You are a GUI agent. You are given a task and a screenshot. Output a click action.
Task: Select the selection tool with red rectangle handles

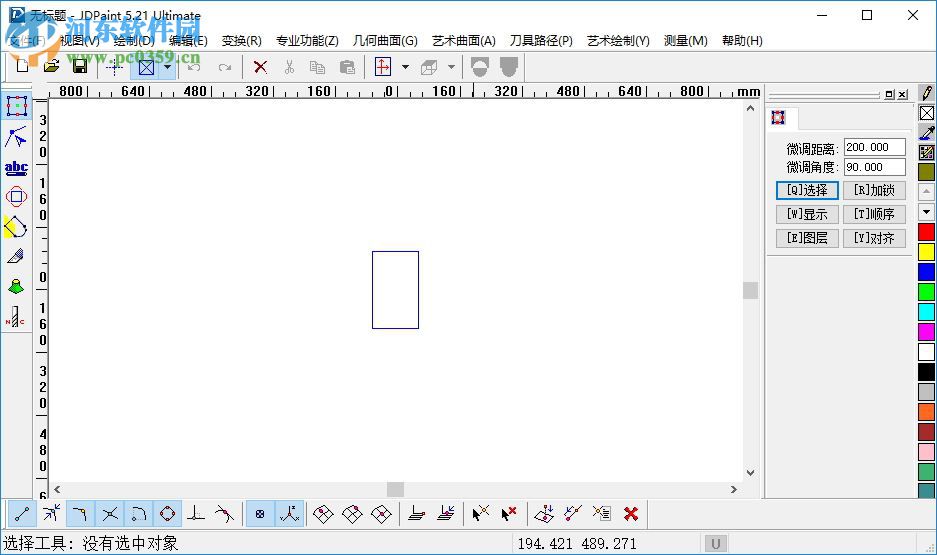click(x=17, y=106)
